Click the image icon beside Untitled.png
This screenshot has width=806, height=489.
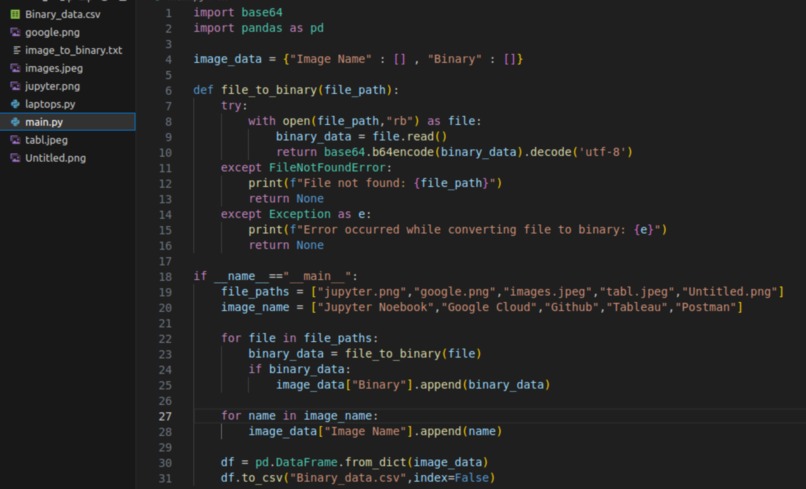tap(15, 158)
